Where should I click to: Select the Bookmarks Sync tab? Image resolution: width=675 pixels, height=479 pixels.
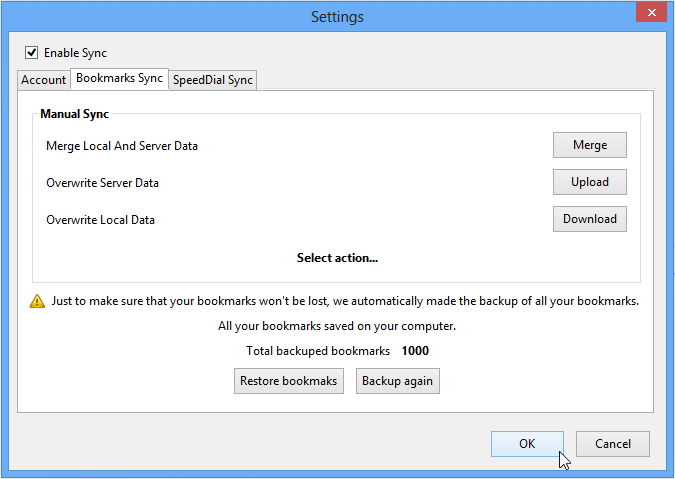[x=119, y=79]
